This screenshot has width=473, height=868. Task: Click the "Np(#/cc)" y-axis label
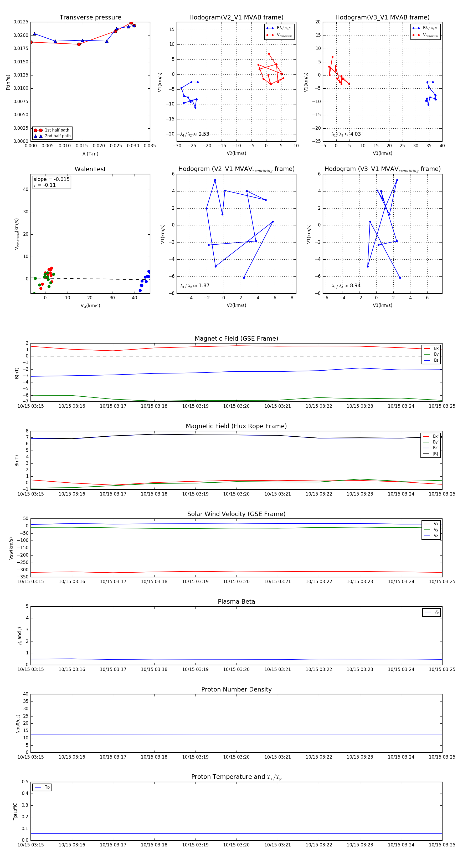(x=18, y=724)
